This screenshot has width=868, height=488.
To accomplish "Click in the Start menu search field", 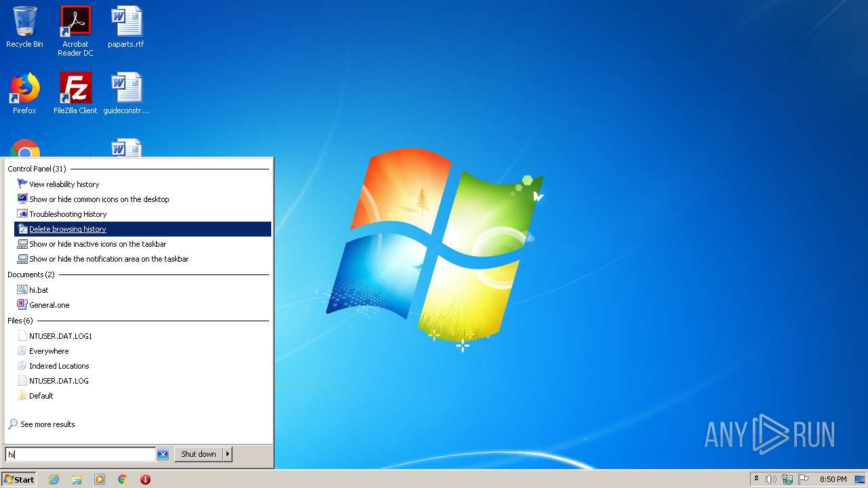I will pos(80,454).
